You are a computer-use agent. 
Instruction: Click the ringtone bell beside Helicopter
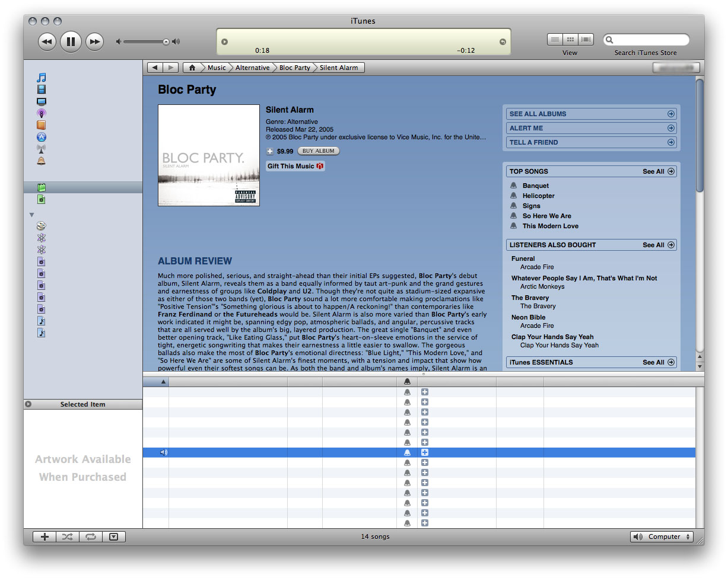514,196
